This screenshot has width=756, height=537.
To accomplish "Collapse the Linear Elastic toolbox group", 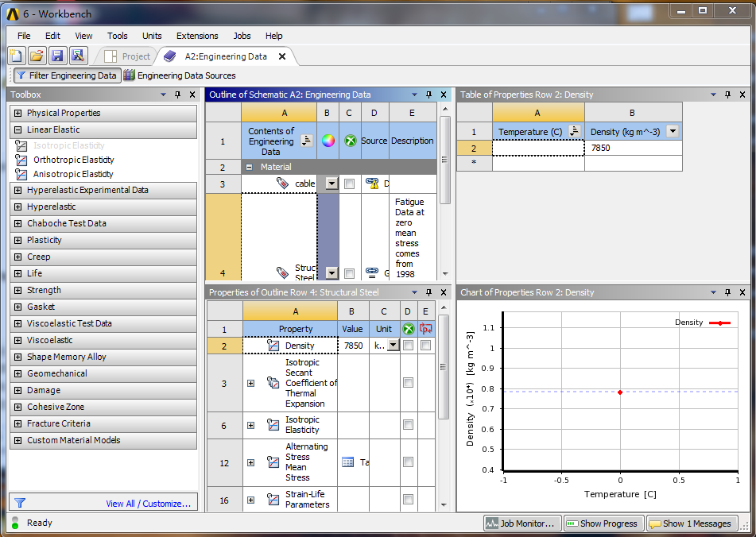I will pos(17,129).
